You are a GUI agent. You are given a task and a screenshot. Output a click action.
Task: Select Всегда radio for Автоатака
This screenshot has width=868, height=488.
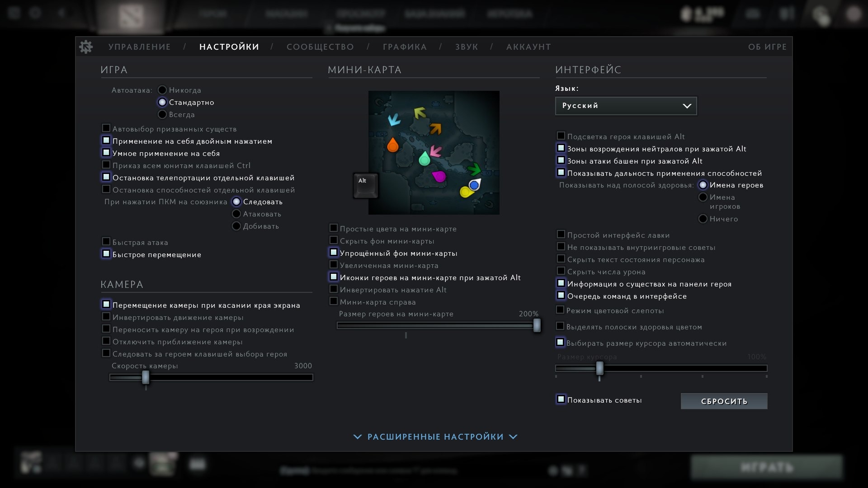click(162, 114)
